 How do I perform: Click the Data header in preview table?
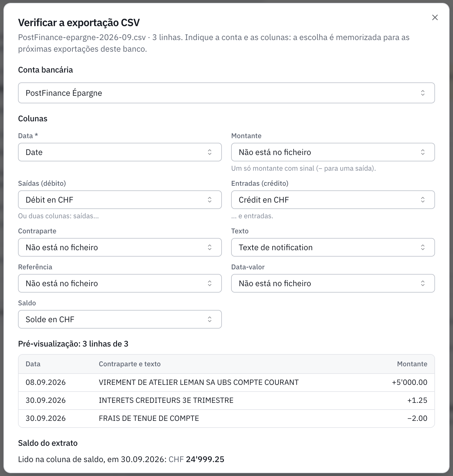point(33,364)
